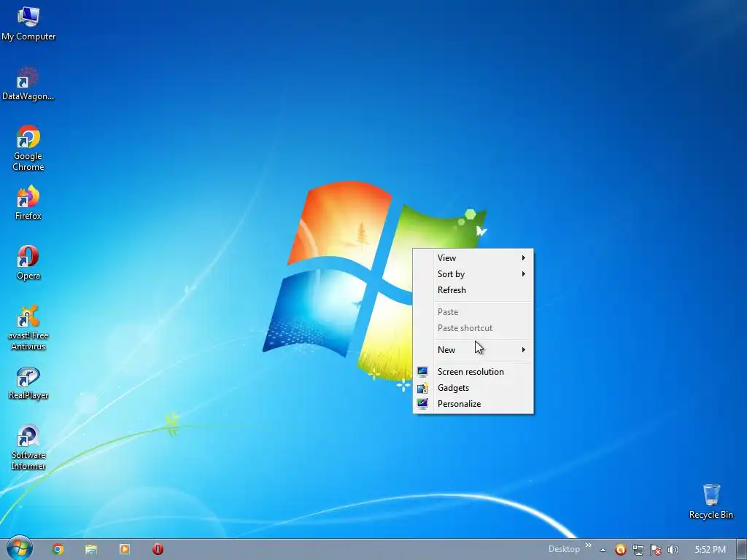Click the greyed Paste menu entry
The width and height of the screenshot is (747, 560).
coord(473,312)
